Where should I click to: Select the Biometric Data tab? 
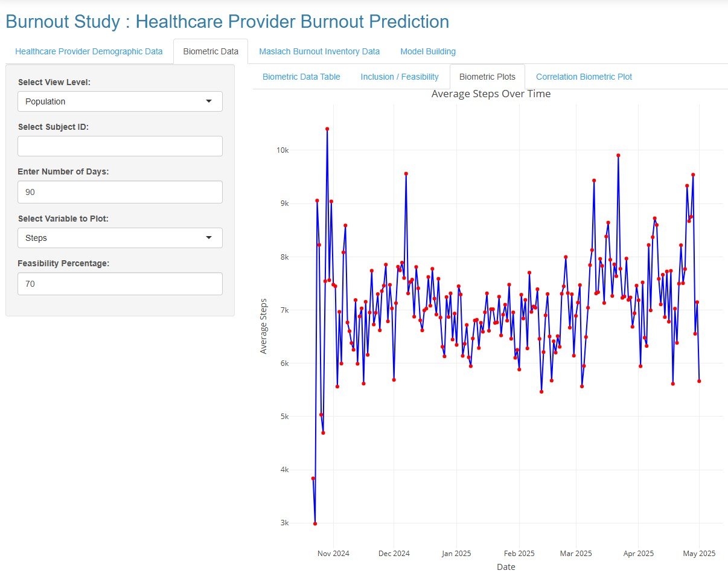210,51
